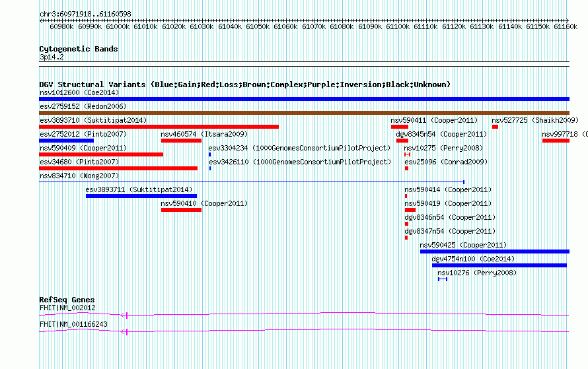
Task: Open dgv4754n100 (Coe2014) label
Action: tap(473, 259)
